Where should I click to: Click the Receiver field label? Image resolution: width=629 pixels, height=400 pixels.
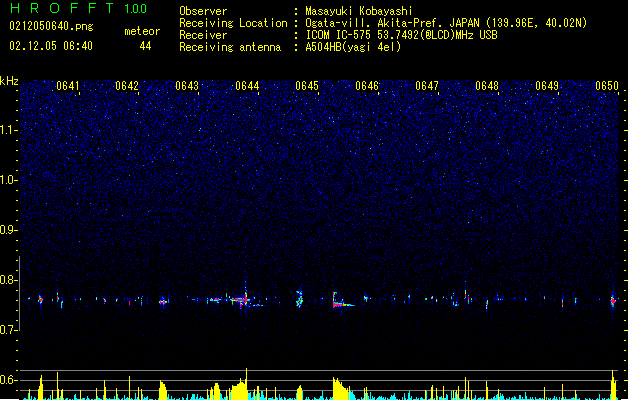[x=203, y=35]
